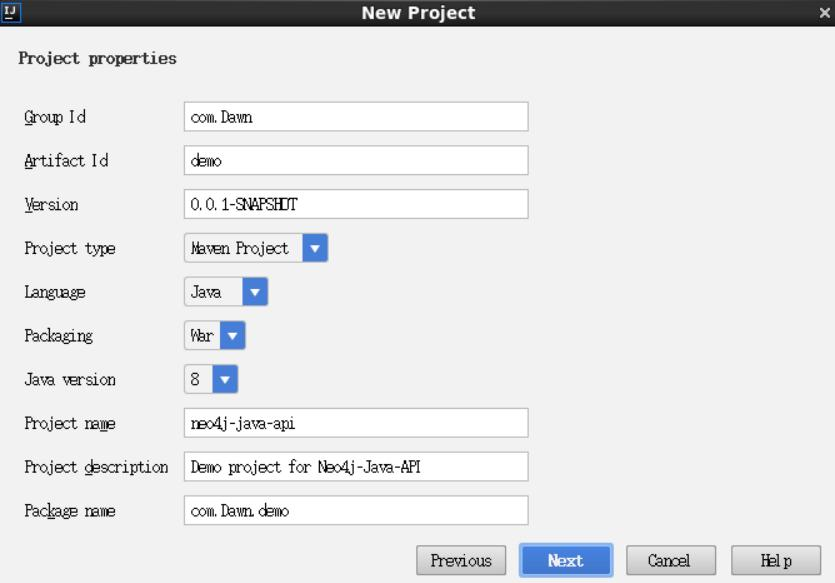Open the Project type dropdown arrow

pos(315,248)
